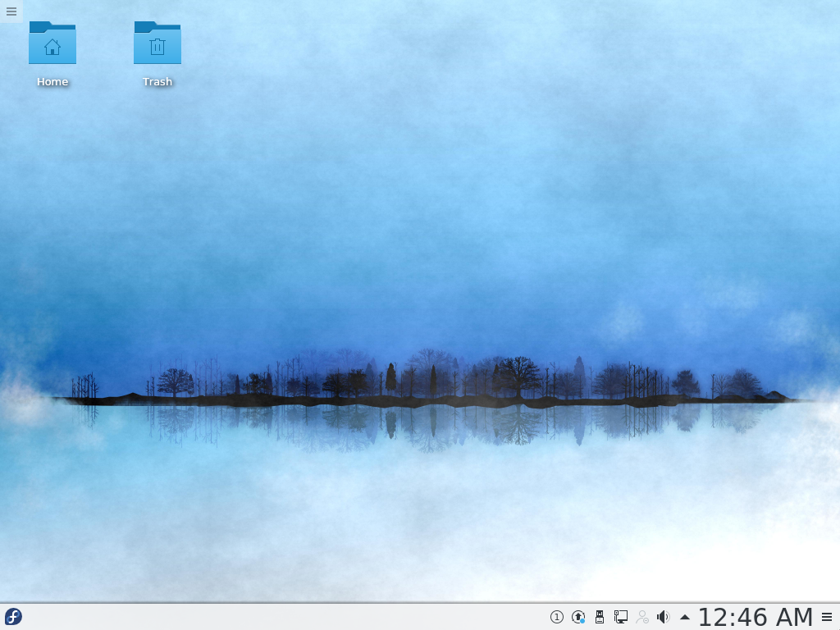Screen dimensions: 840x630
Task: Open the notifications counter icon
Action: (x=557, y=617)
